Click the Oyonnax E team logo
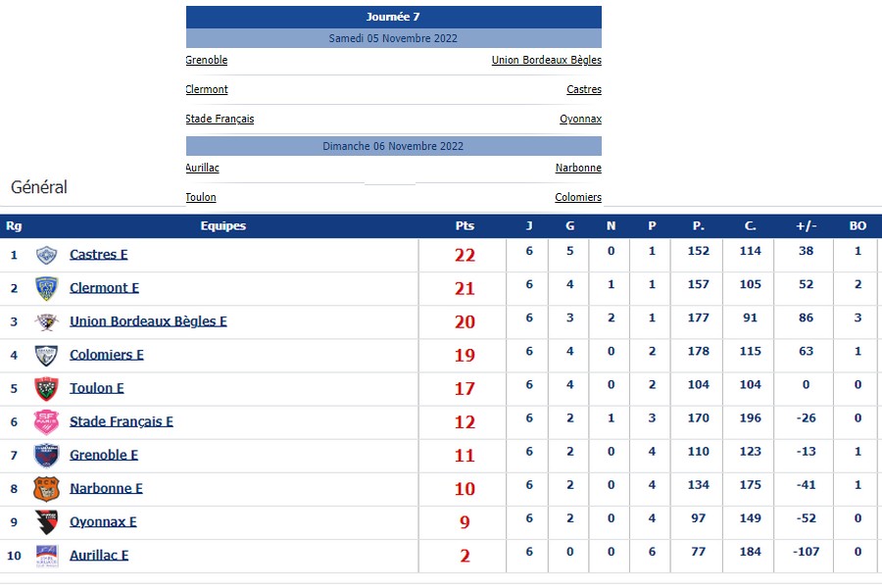This screenshot has width=882, height=588. pyautogui.click(x=46, y=521)
